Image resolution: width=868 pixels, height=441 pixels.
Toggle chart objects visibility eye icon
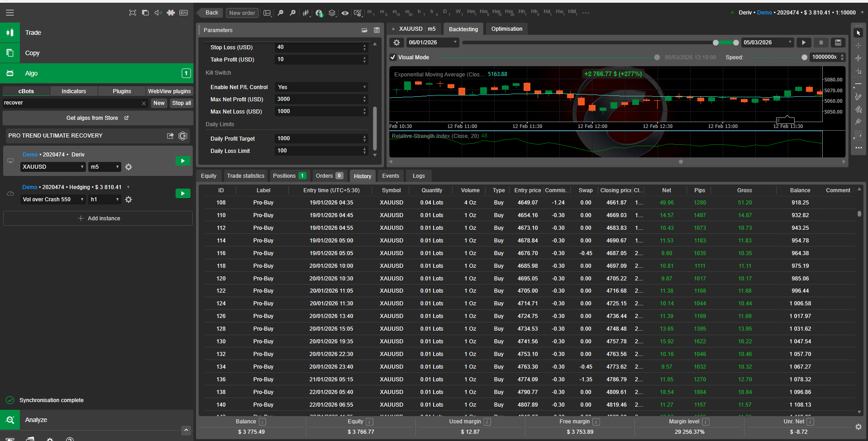click(345, 13)
